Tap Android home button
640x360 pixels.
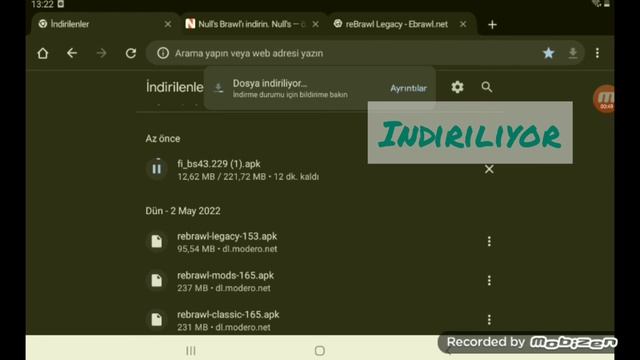(320, 351)
